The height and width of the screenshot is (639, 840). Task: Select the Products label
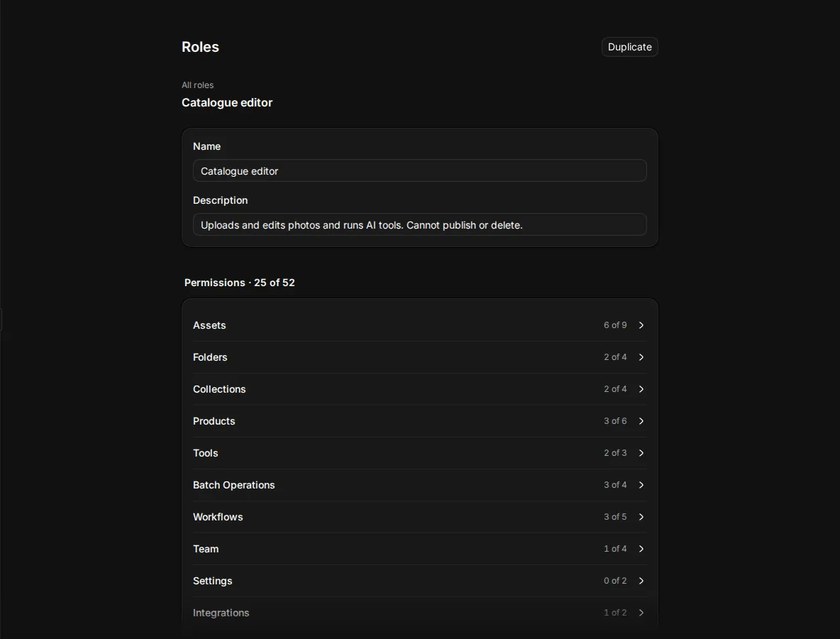(x=214, y=421)
